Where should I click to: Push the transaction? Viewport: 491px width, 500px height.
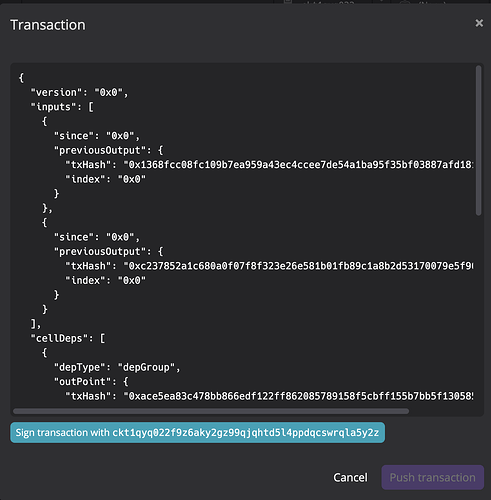(432, 477)
